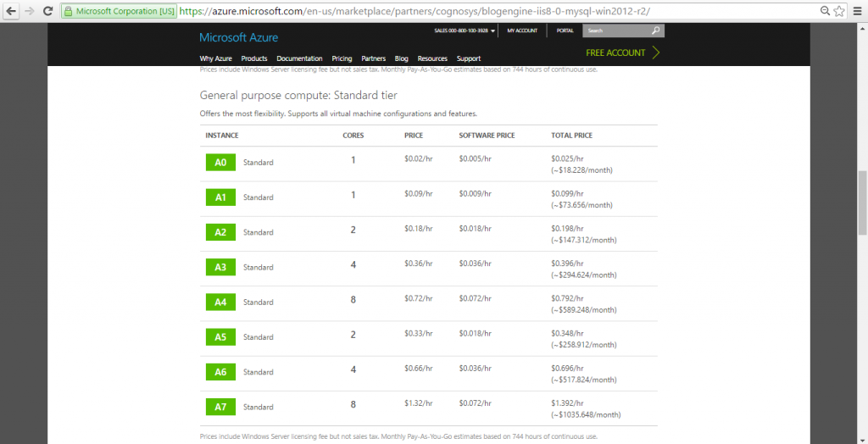Click the browser back arrow

(11, 12)
